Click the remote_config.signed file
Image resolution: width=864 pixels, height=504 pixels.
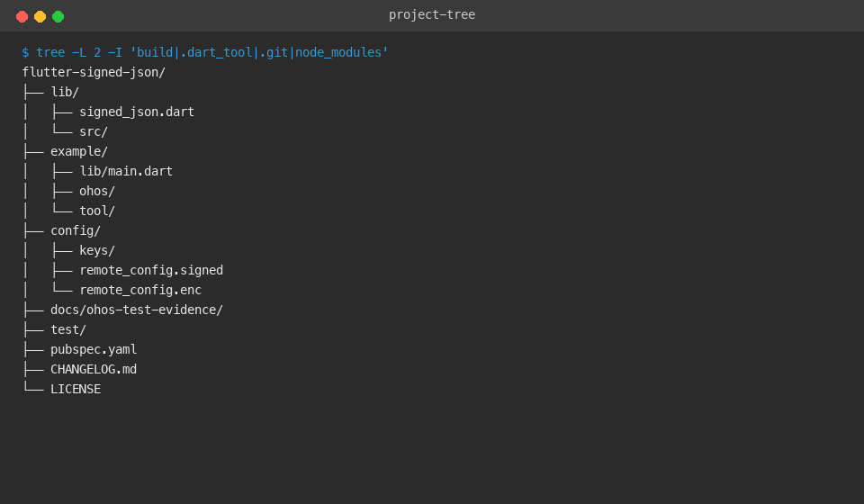151,271
